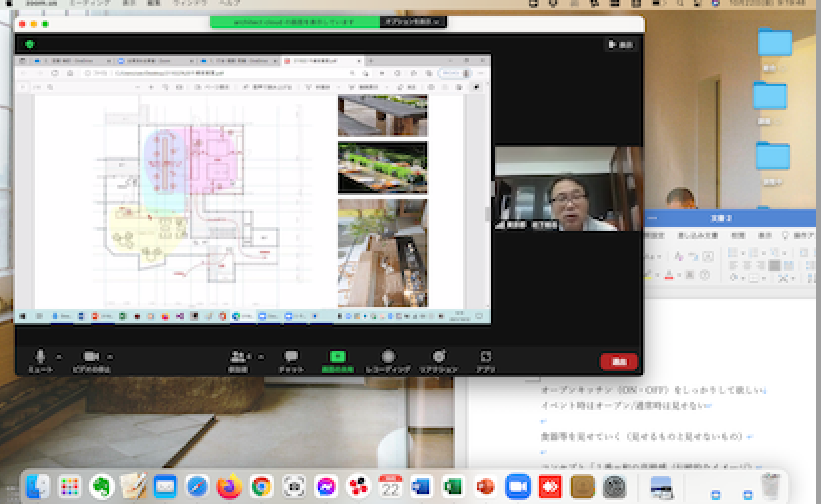Open the Reactions menu in Zoom
821x504 pixels.
tap(438, 357)
